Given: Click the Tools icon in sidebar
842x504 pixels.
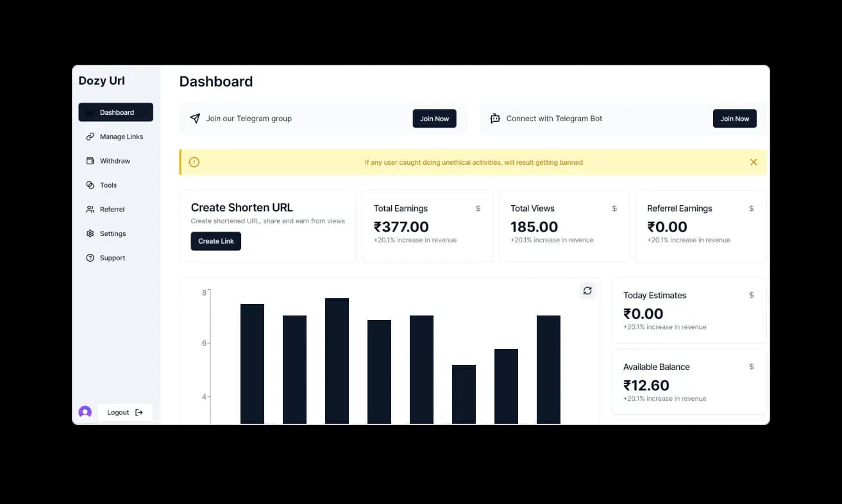Looking at the screenshot, I should (90, 185).
